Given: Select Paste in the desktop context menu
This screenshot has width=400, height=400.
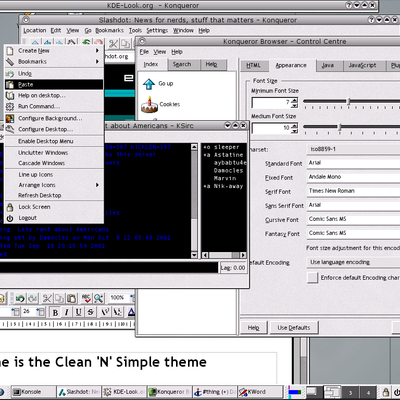Looking at the screenshot, I should [54, 85].
